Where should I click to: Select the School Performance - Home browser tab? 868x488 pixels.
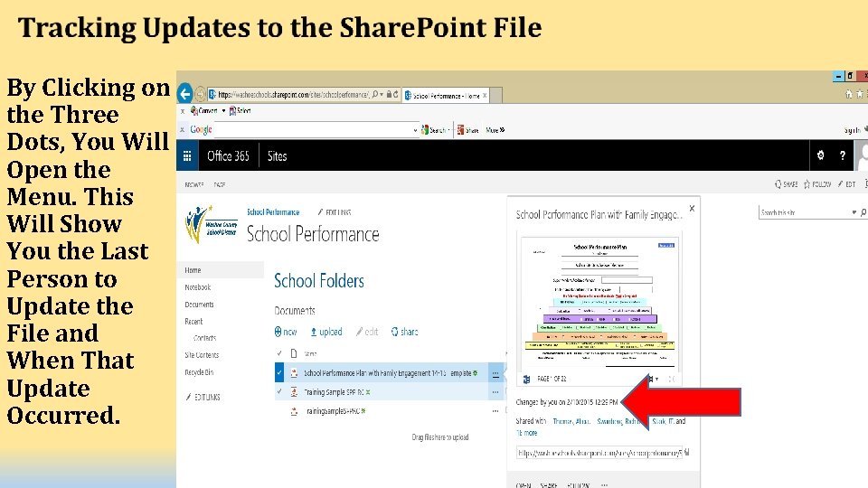(x=446, y=96)
